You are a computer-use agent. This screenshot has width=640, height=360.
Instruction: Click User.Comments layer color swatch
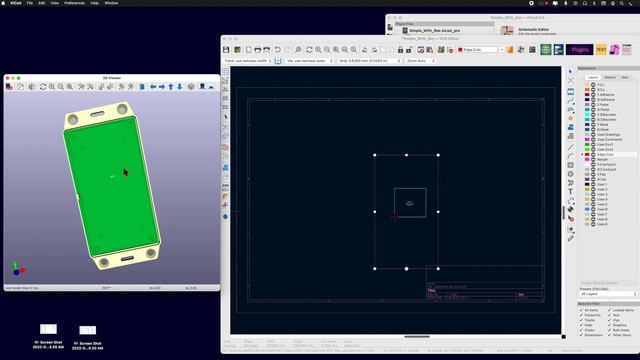pyautogui.click(x=587, y=140)
